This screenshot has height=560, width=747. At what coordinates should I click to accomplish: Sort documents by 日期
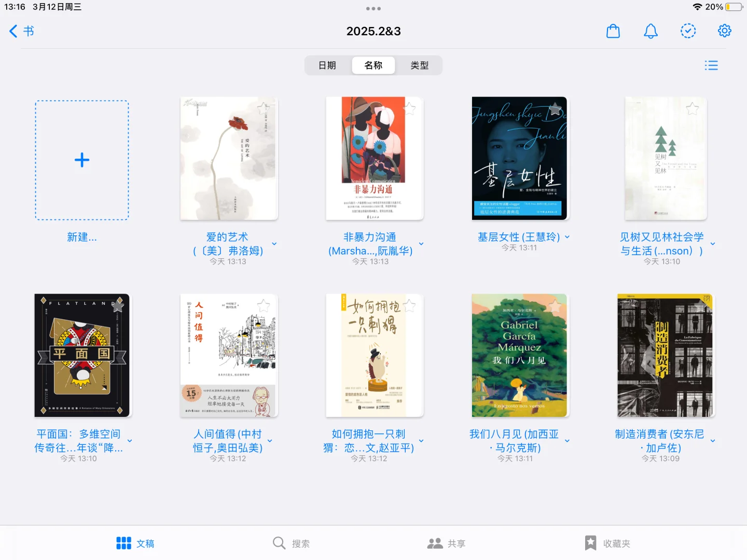327,65
